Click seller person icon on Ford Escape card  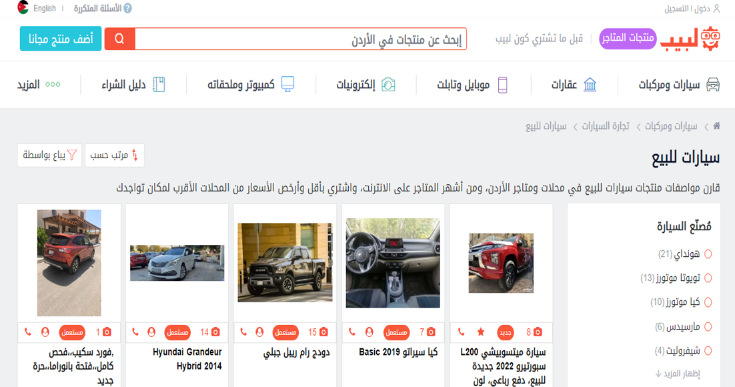coord(45,332)
